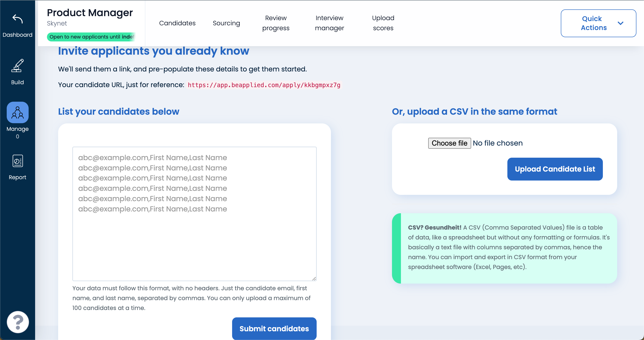Click the help question mark icon
The width and height of the screenshot is (644, 340).
point(18,322)
